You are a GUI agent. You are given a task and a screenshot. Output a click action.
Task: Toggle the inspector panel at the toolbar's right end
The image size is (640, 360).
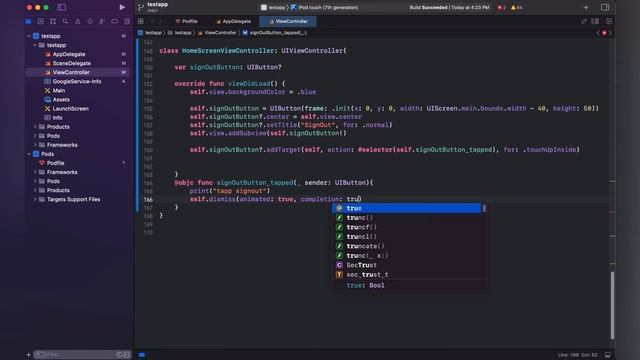tap(605, 7)
